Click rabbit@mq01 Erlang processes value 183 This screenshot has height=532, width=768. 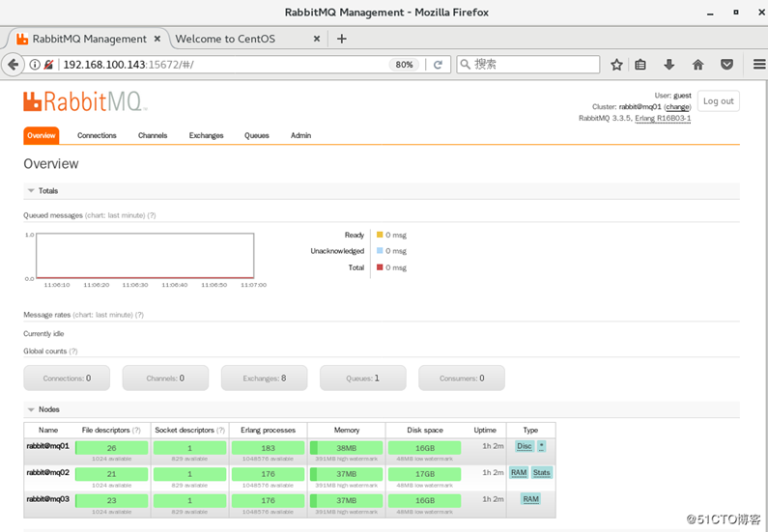coord(268,448)
